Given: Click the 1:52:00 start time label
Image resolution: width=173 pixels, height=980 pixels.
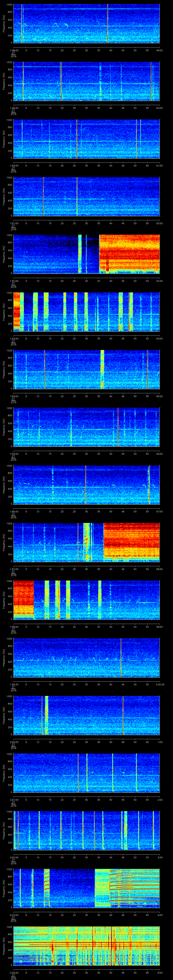Looking at the screenshot, I should point(14,281).
